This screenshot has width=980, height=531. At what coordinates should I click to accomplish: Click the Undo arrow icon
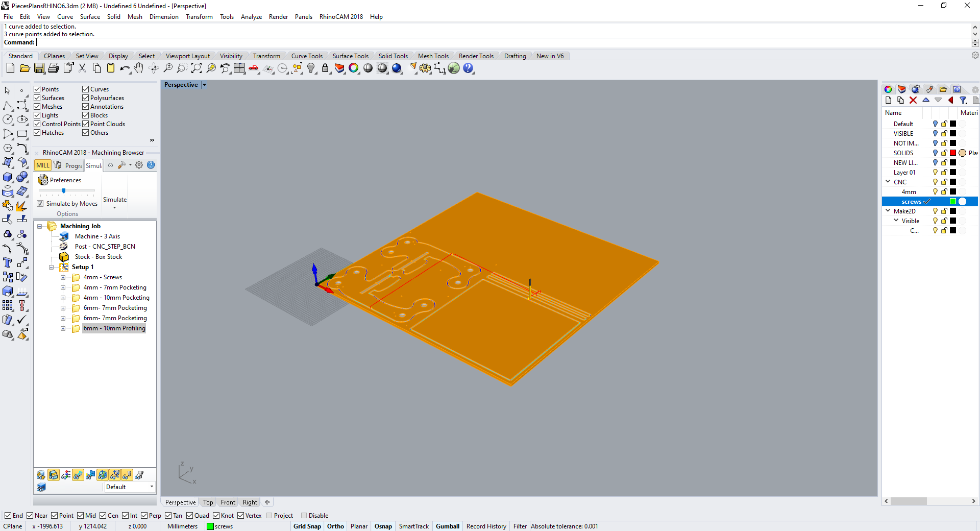click(125, 68)
